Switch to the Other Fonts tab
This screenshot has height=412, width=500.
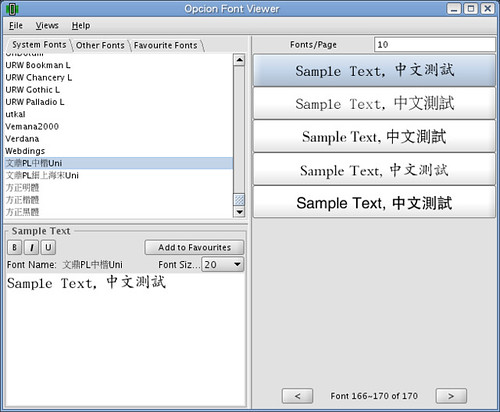pyautogui.click(x=100, y=45)
